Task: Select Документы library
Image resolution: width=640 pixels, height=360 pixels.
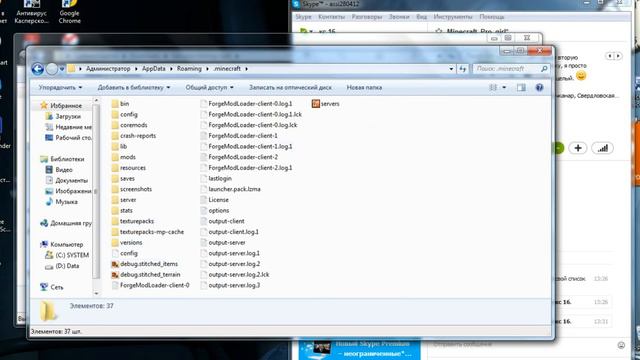Action: coord(67,180)
